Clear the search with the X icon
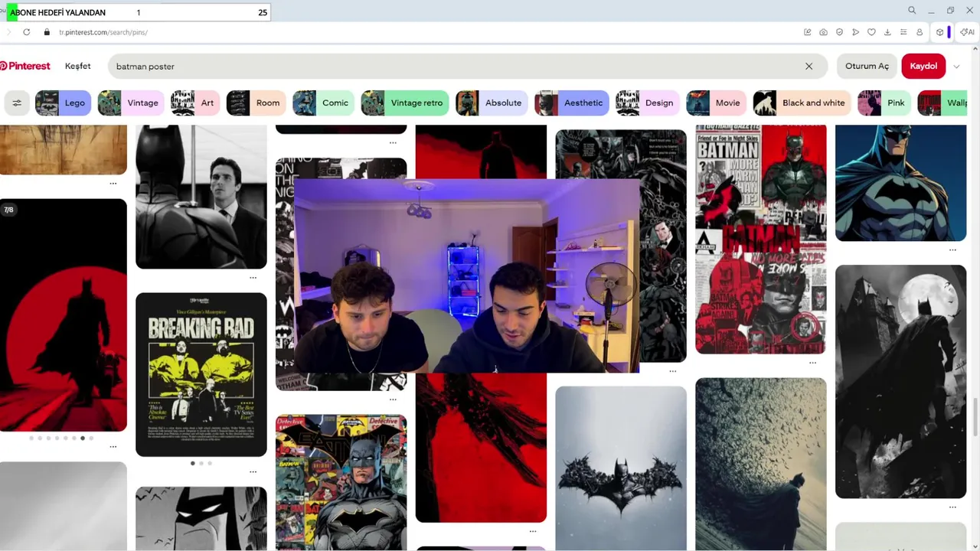The height and width of the screenshot is (551, 980). pyautogui.click(x=808, y=66)
